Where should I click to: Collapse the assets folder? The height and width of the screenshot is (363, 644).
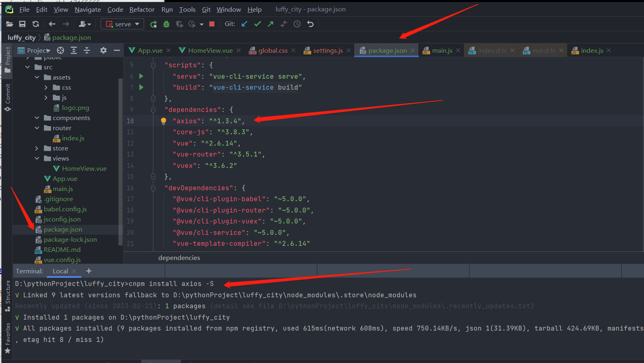pos(37,77)
